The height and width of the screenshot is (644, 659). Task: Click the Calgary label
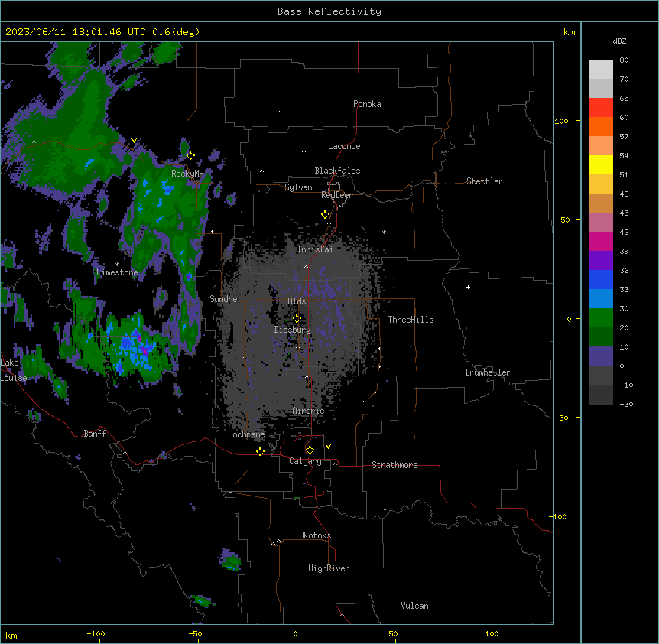coord(305,461)
